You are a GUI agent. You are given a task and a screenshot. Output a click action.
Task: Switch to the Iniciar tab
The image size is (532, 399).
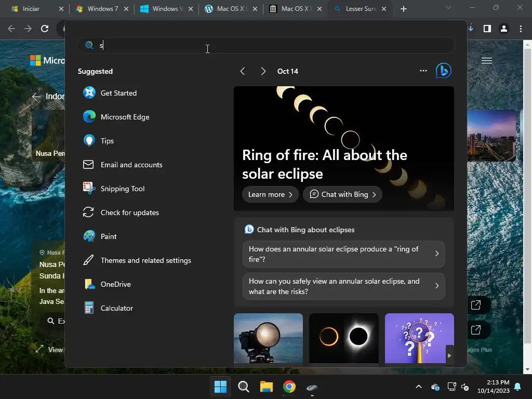(31, 9)
